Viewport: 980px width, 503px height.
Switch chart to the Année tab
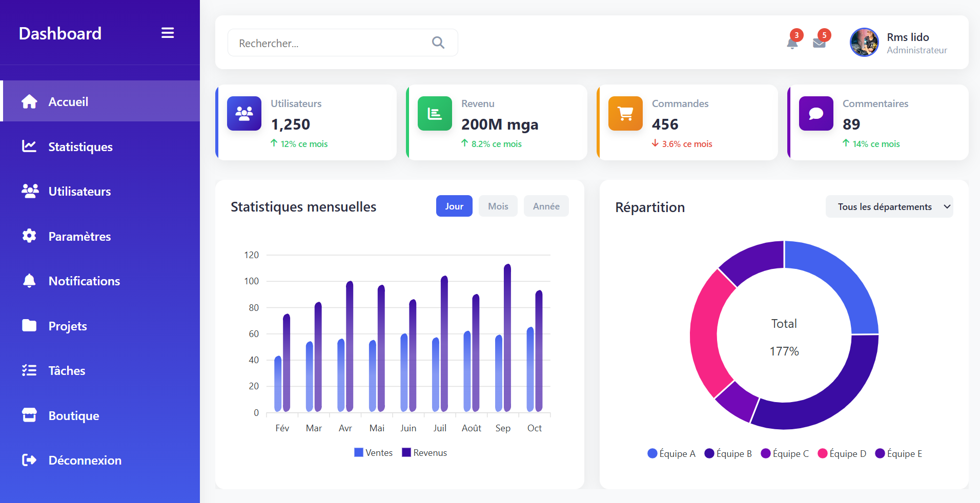(546, 206)
